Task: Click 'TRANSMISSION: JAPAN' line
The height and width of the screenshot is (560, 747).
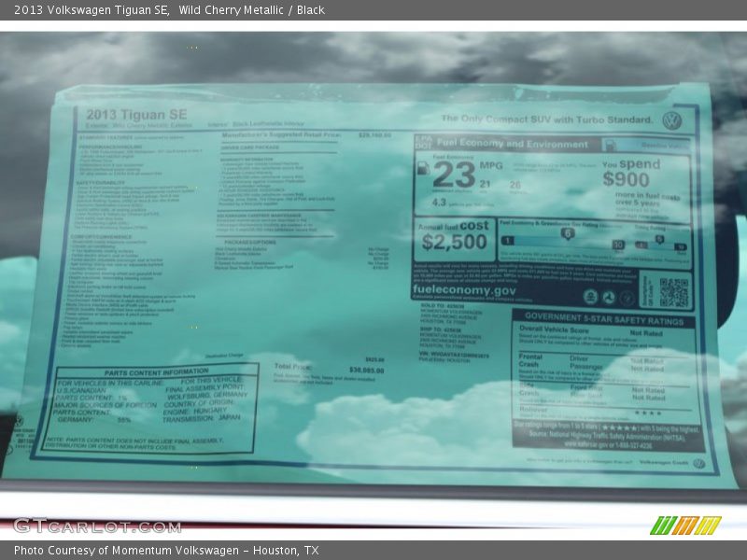Action: [202, 419]
